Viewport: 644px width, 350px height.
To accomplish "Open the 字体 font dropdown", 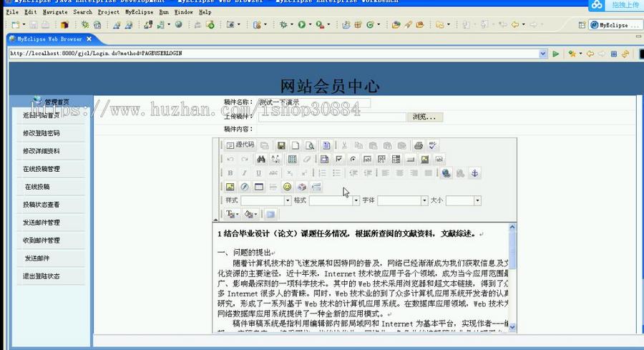I will pyautogui.click(x=424, y=200).
